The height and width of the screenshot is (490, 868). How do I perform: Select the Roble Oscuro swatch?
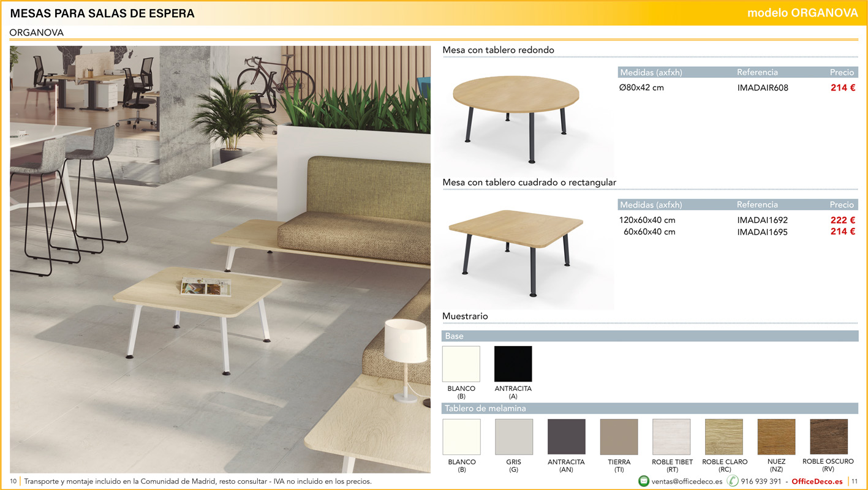829,437
